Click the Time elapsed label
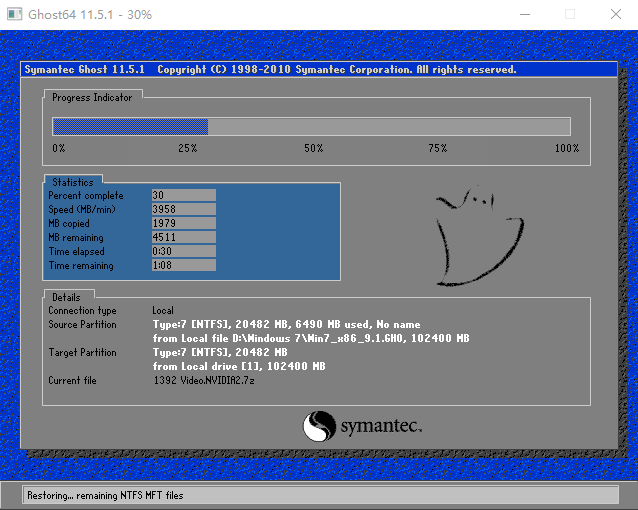This screenshot has height=510, width=638. [76, 252]
